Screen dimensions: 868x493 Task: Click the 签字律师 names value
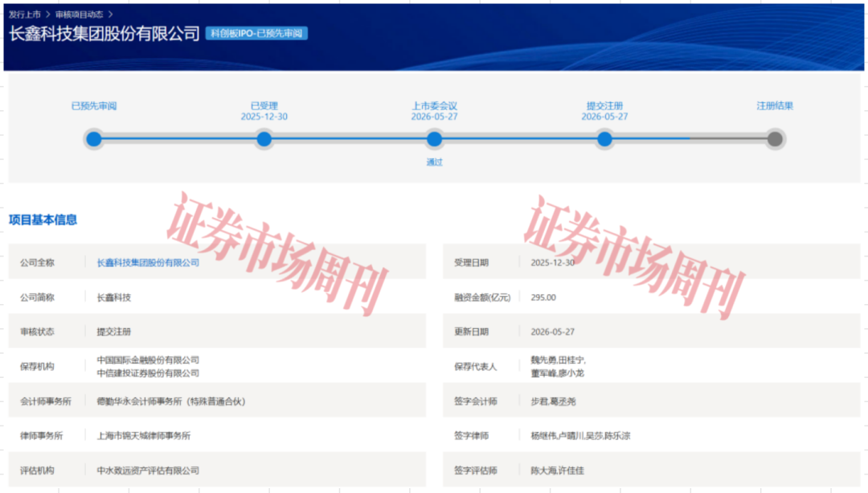(580, 436)
